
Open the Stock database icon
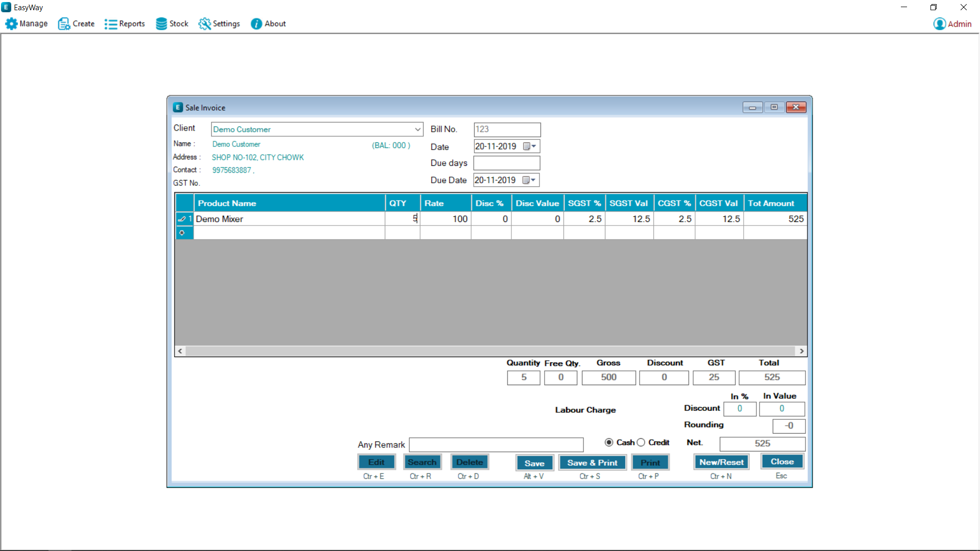(161, 24)
